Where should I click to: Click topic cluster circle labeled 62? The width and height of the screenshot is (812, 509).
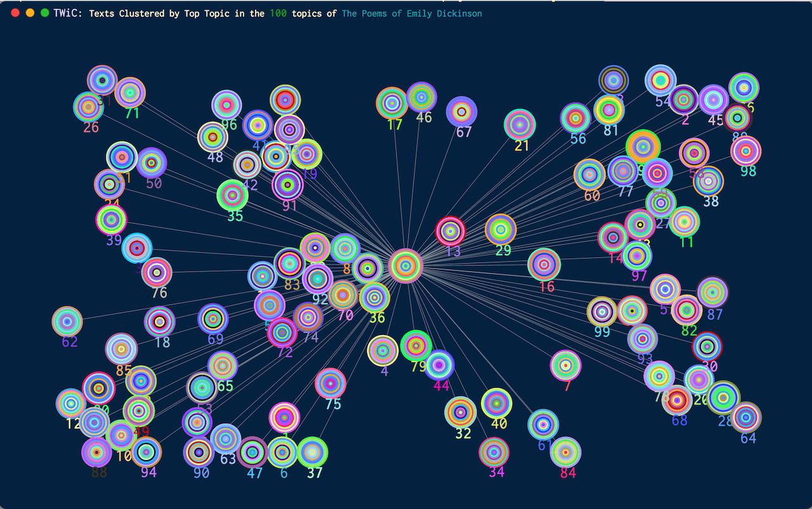coord(67,322)
